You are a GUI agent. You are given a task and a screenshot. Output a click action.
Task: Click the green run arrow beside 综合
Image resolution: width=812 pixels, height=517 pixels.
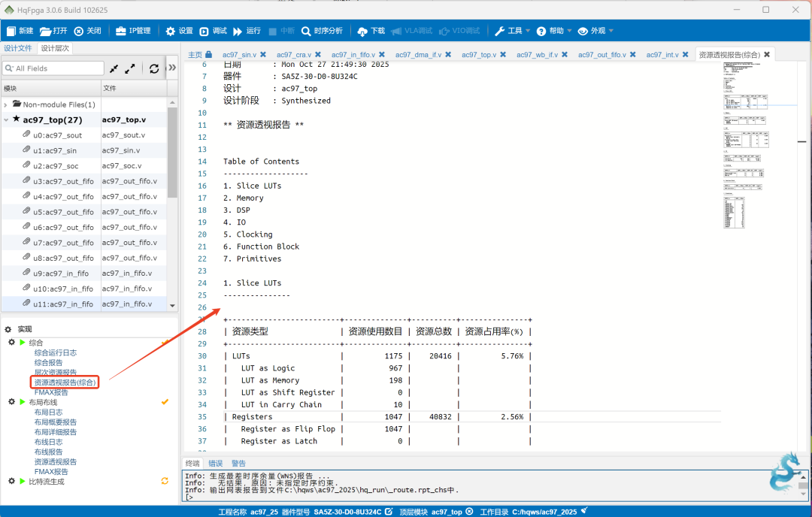click(22, 341)
